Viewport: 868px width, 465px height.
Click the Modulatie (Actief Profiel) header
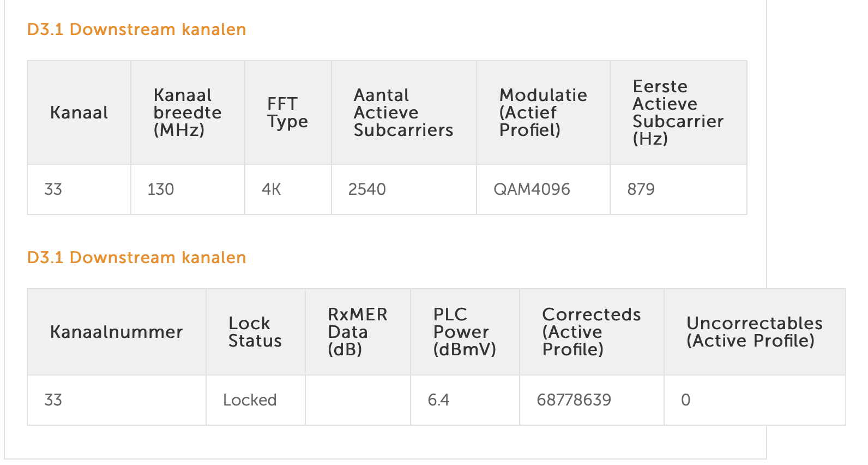click(x=543, y=113)
